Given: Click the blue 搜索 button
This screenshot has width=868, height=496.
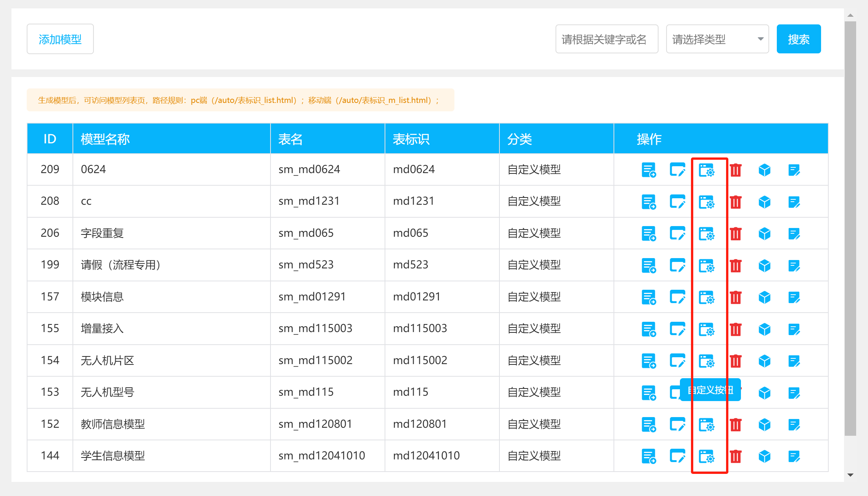Looking at the screenshot, I should [x=799, y=39].
